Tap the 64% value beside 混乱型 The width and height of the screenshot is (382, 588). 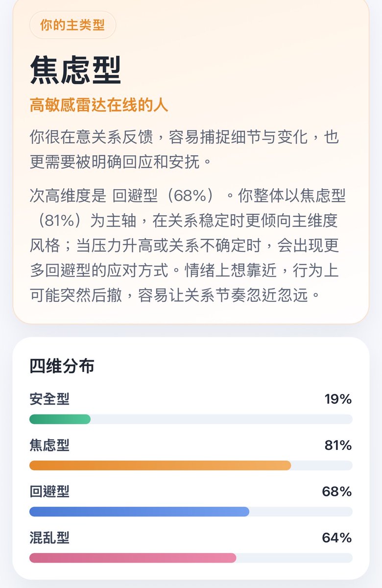click(337, 538)
